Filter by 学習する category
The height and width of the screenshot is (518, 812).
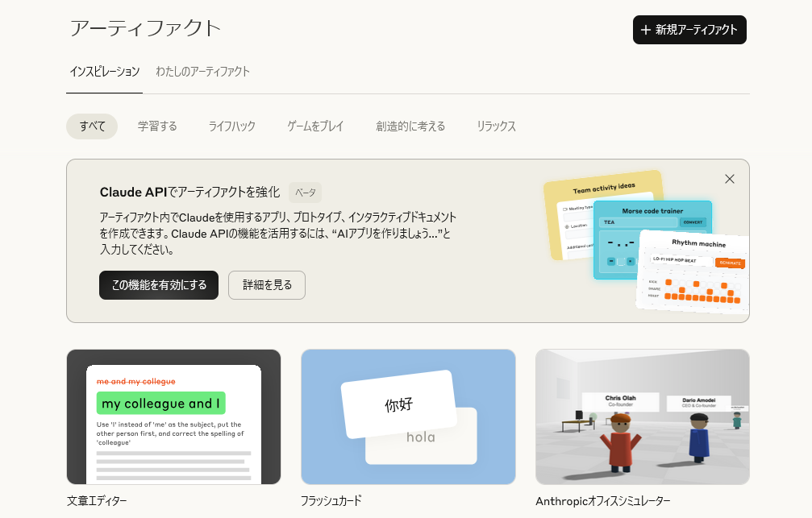[x=157, y=126]
